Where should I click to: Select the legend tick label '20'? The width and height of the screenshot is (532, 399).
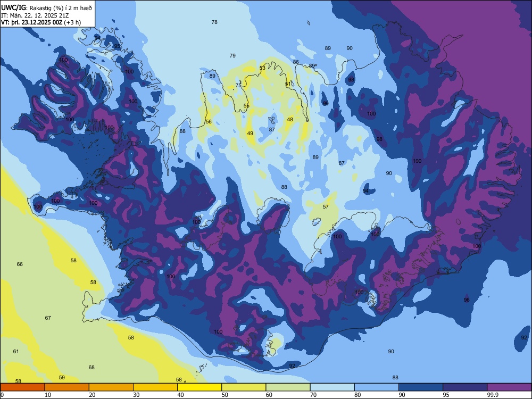tap(92, 395)
